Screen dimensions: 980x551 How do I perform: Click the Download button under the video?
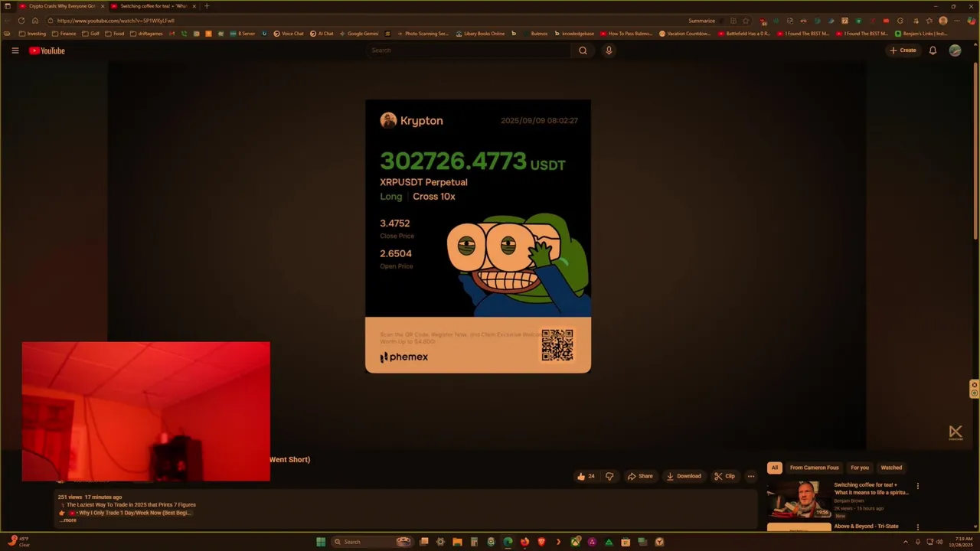click(684, 476)
